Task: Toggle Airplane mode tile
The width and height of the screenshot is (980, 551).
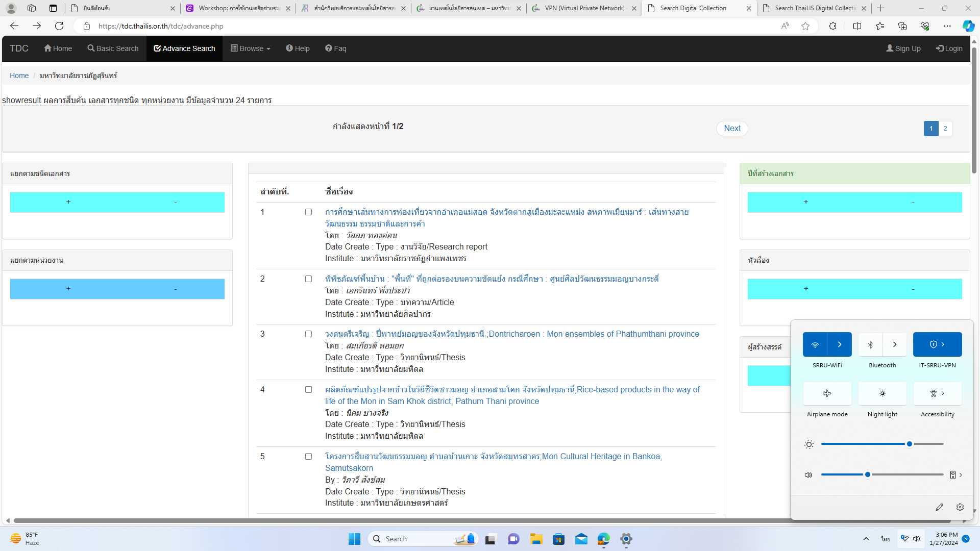Action: (x=827, y=393)
